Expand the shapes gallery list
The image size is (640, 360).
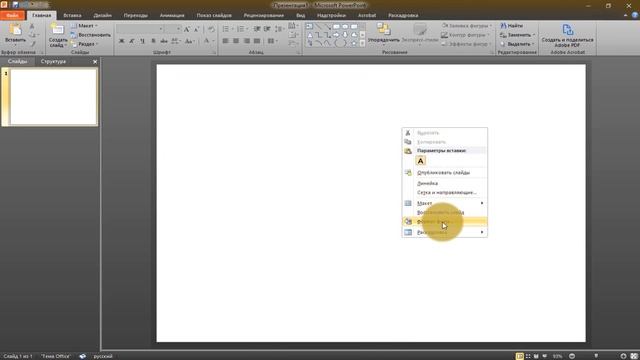click(362, 44)
